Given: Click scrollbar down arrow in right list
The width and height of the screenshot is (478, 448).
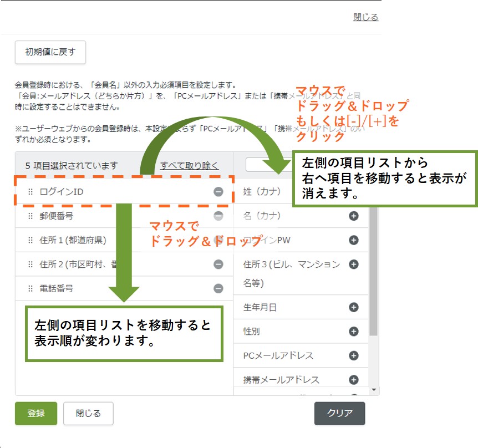Looking at the screenshot, I should (374, 390).
